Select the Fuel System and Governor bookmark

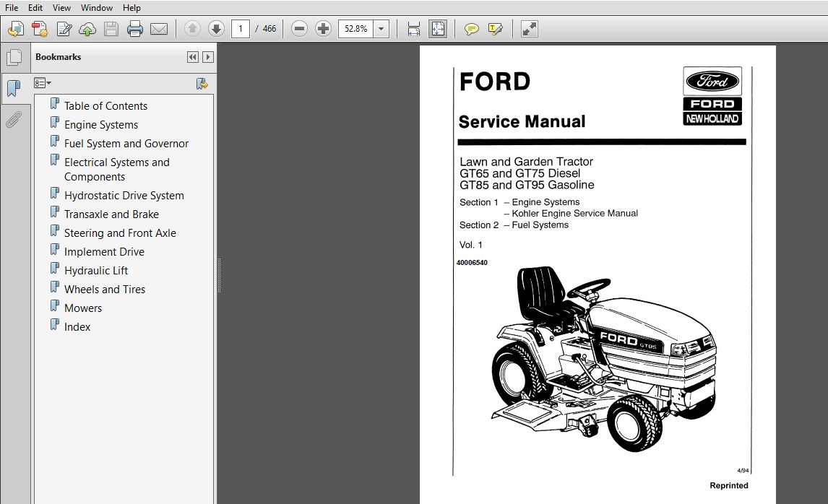coord(126,144)
